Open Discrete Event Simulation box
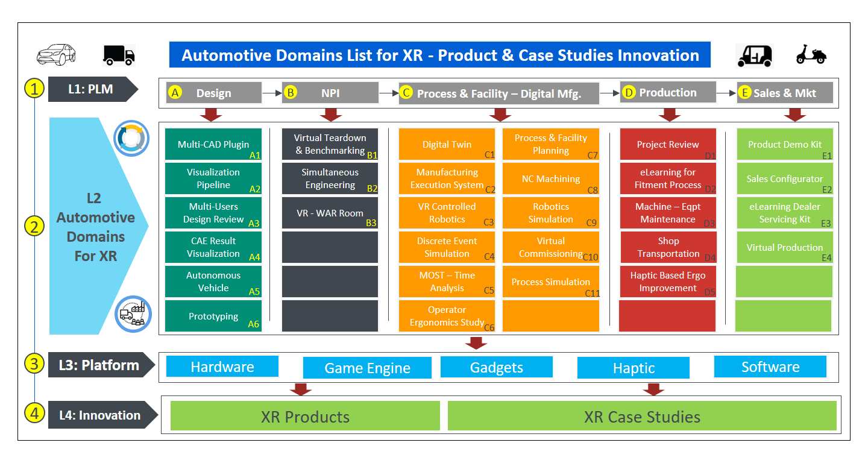This screenshot has height=463, width=868. click(447, 247)
